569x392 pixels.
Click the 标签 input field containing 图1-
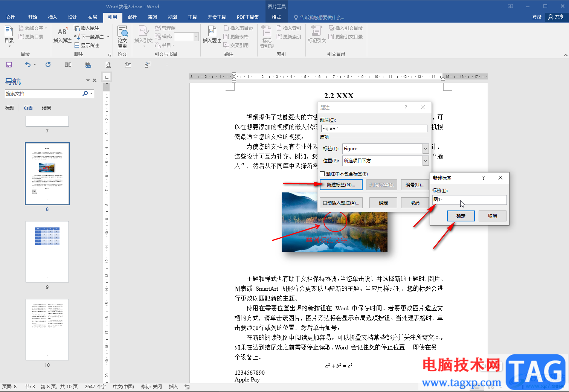coord(469,200)
